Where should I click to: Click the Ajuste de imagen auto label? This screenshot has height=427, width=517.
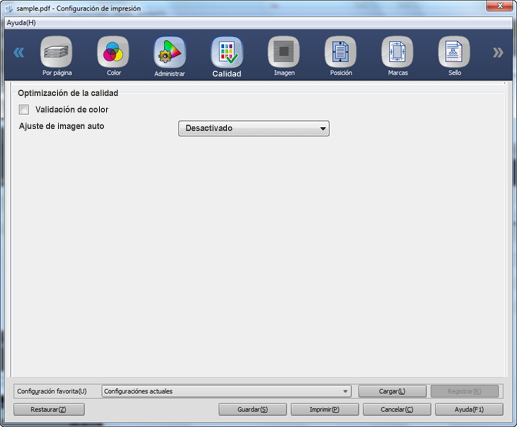coord(62,126)
